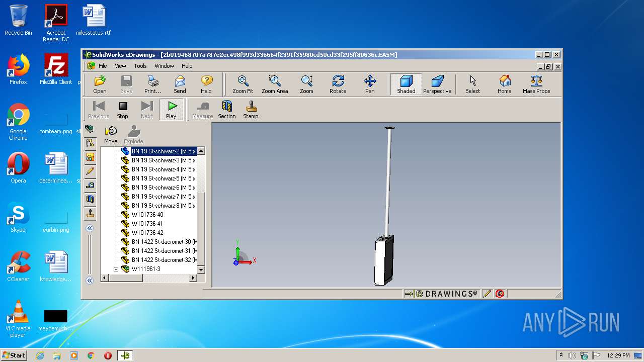Open the Stamp tool

[x=251, y=109]
